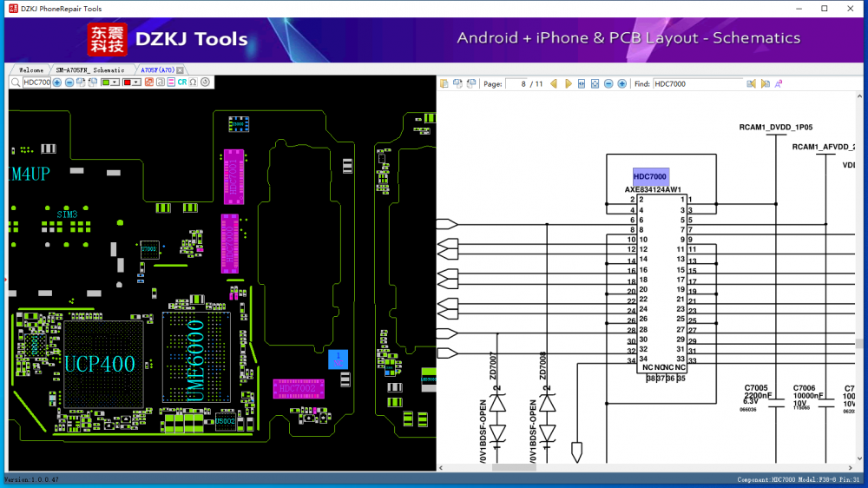The width and height of the screenshot is (868, 488).
Task: Click the Version:1.0.0.47 status text
Action: point(31,479)
